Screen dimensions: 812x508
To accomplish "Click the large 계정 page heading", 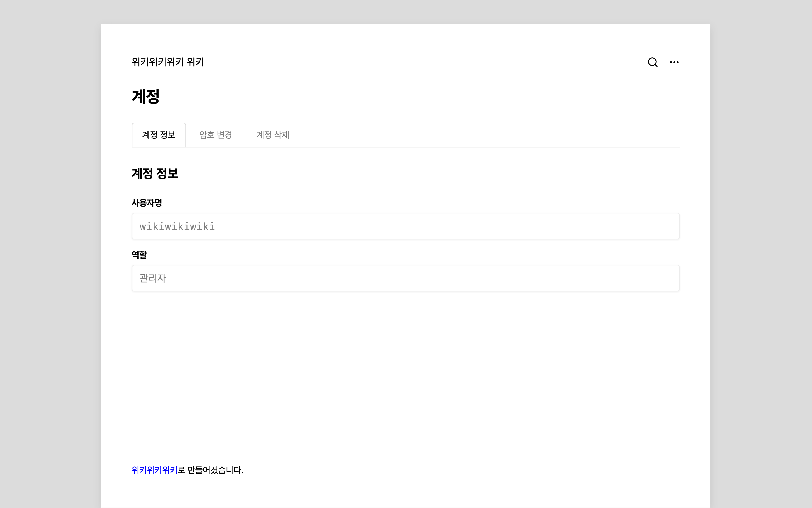I will pyautogui.click(x=145, y=97).
